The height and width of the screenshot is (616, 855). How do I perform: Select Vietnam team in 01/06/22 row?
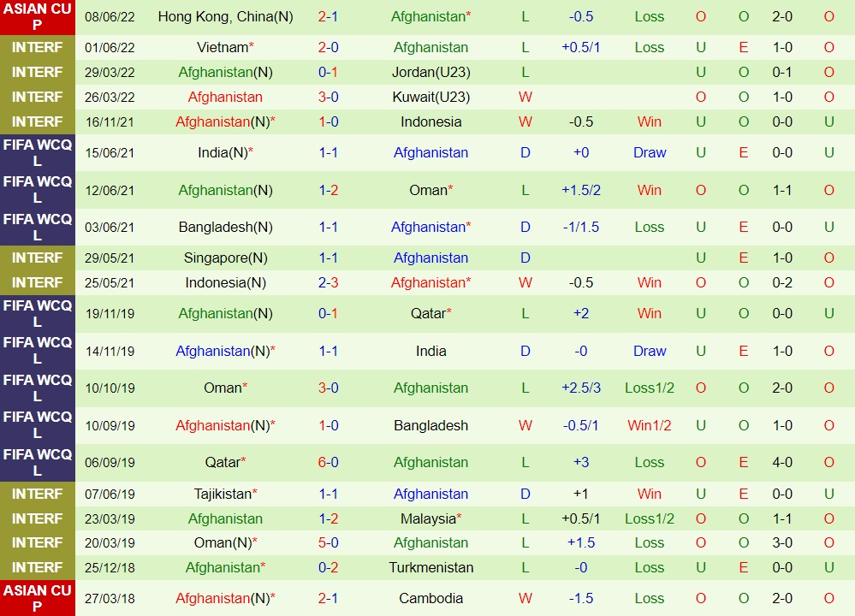223,47
